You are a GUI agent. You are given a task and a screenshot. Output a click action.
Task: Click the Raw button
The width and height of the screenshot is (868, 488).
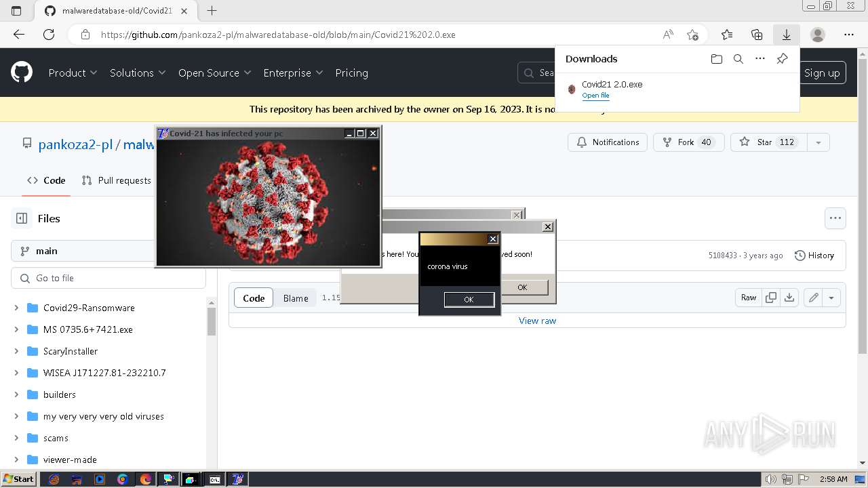pyautogui.click(x=749, y=298)
